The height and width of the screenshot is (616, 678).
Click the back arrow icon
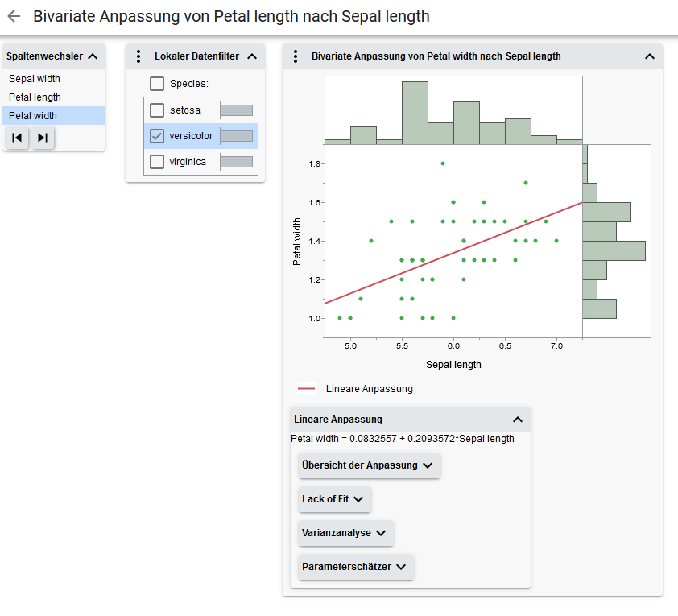tap(14, 16)
